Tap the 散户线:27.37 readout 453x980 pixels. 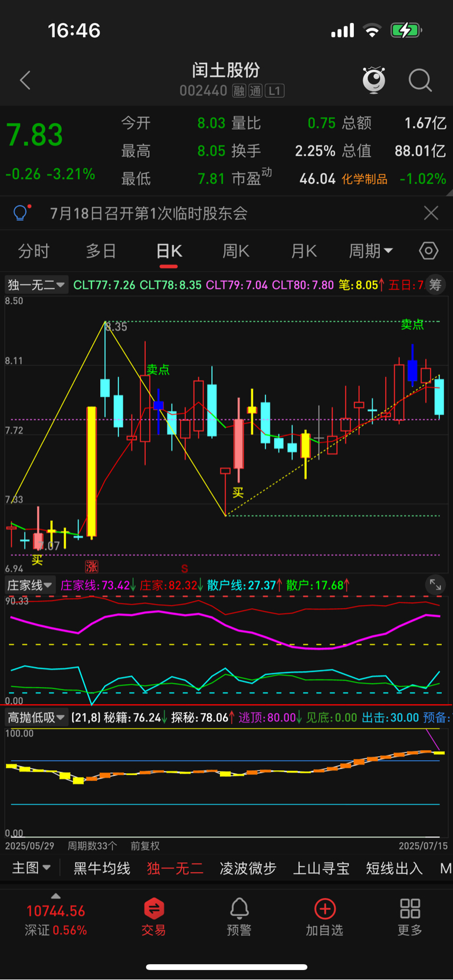(x=245, y=585)
